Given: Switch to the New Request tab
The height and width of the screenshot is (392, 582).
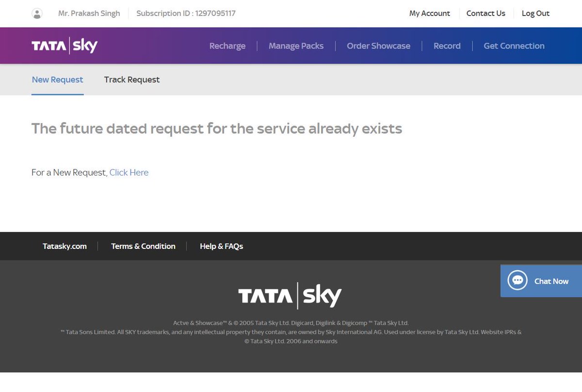Looking at the screenshot, I should tap(57, 80).
